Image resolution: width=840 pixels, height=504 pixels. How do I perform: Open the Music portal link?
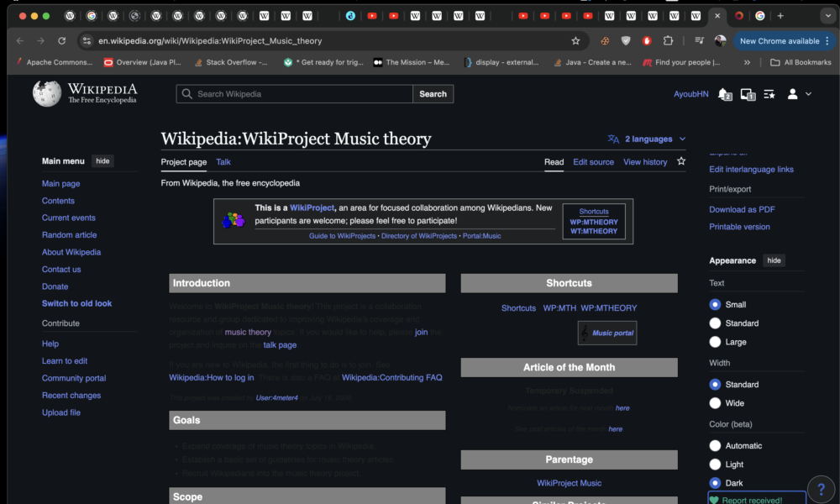tap(612, 333)
